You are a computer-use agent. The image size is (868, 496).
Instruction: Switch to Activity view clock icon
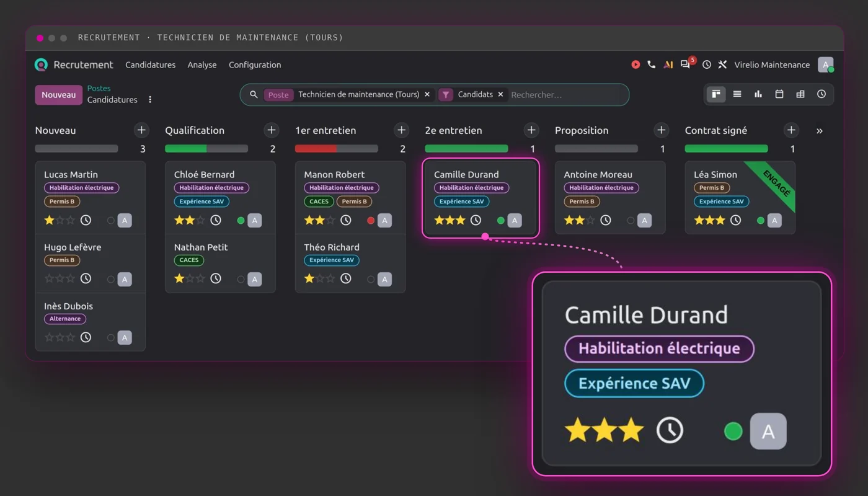tap(821, 94)
